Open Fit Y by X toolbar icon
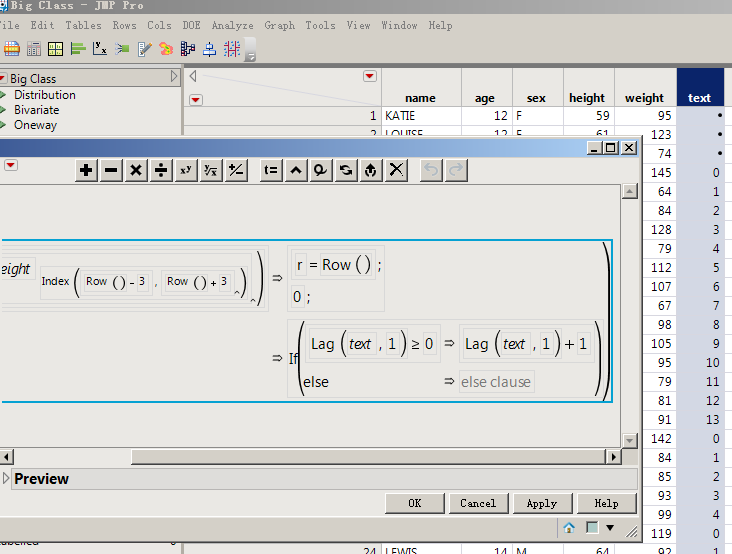This screenshot has width=732, height=554. [x=99, y=48]
